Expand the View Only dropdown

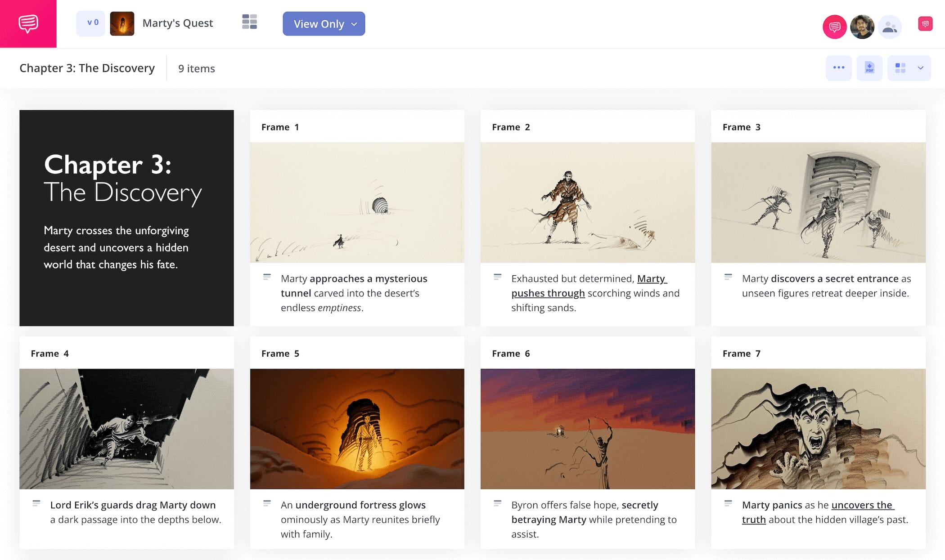(x=354, y=24)
